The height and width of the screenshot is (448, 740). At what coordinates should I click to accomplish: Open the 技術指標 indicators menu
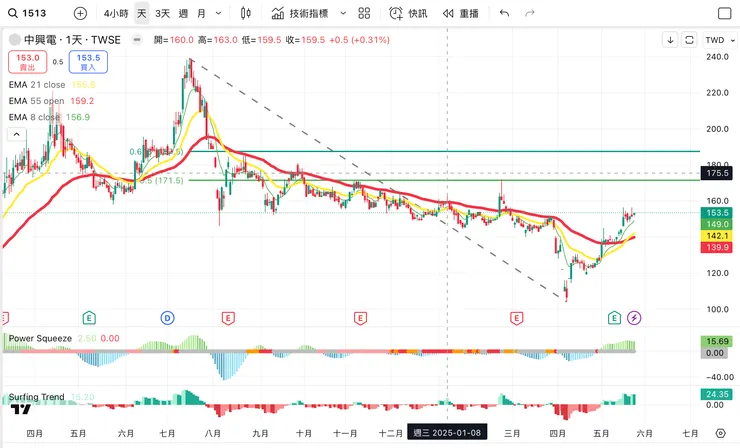(x=300, y=13)
